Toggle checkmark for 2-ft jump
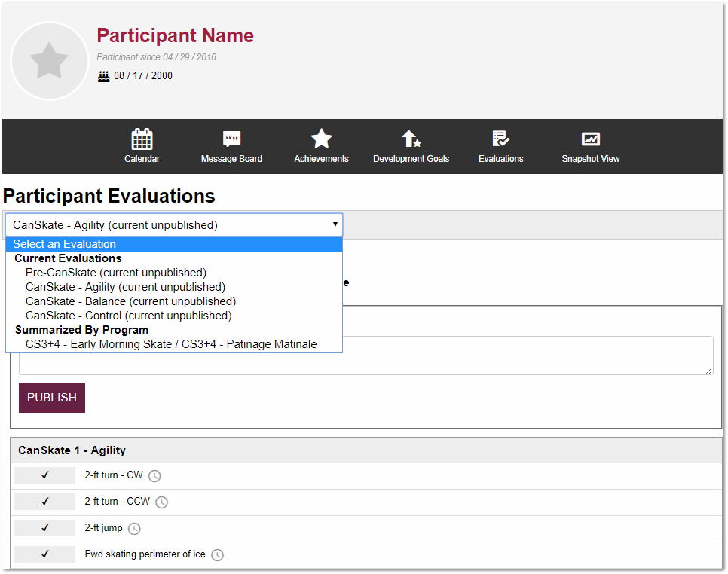 click(x=44, y=528)
